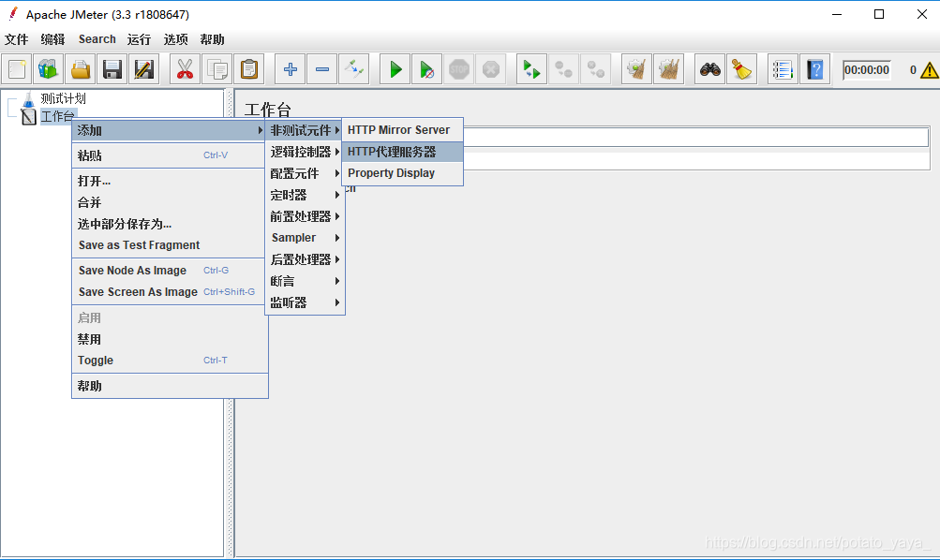Click the Remote Start All icon
Screen dimensions: 940x560
531,69
